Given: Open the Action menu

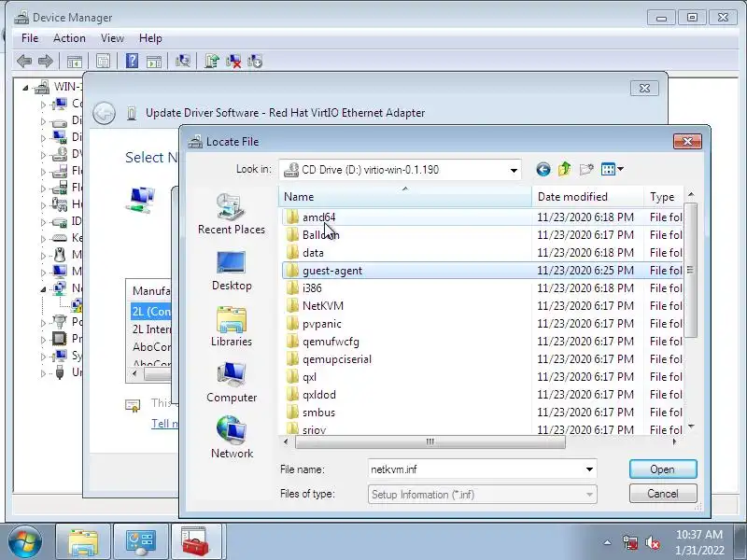Looking at the screenshot, I should [x=69, y=38].
